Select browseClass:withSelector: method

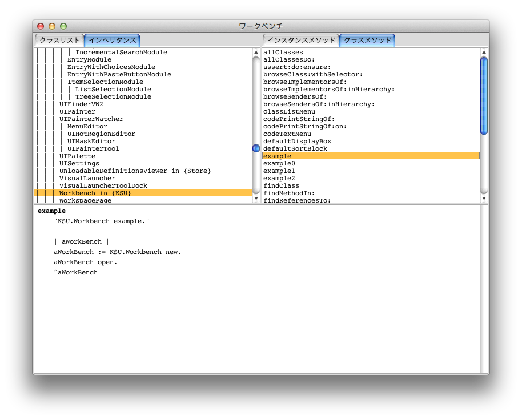coord(313,75)
